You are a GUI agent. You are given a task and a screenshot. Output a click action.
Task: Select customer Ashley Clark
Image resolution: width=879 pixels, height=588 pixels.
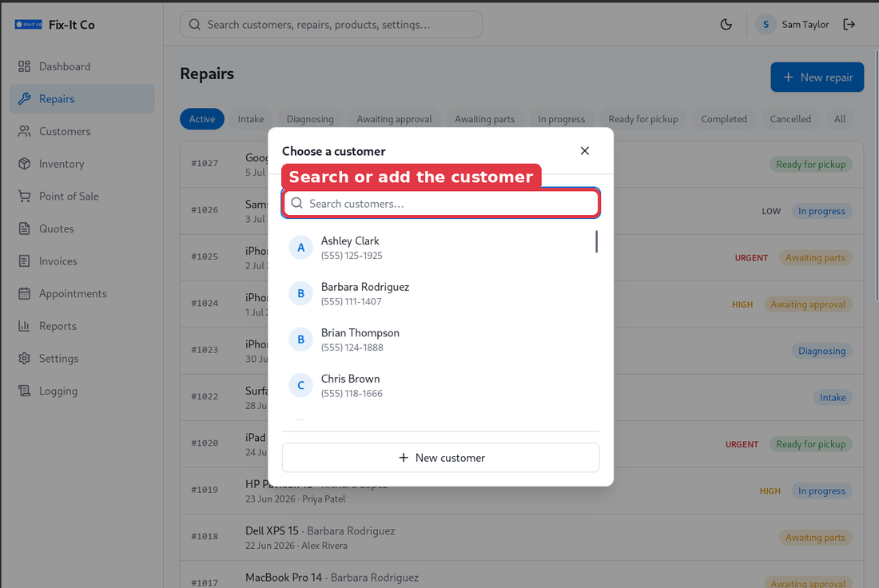click(x=439, y=247)
